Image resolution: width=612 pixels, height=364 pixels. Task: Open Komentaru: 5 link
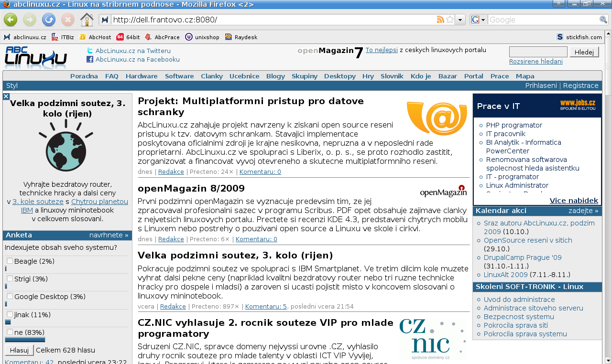point(266,306)
